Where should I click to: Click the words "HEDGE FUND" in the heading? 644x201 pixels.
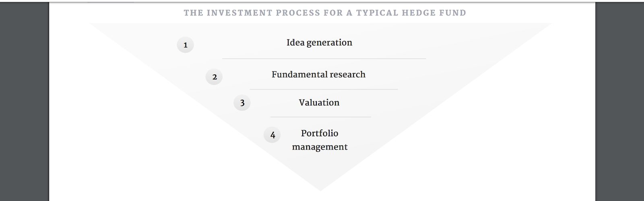click(434, 13)
